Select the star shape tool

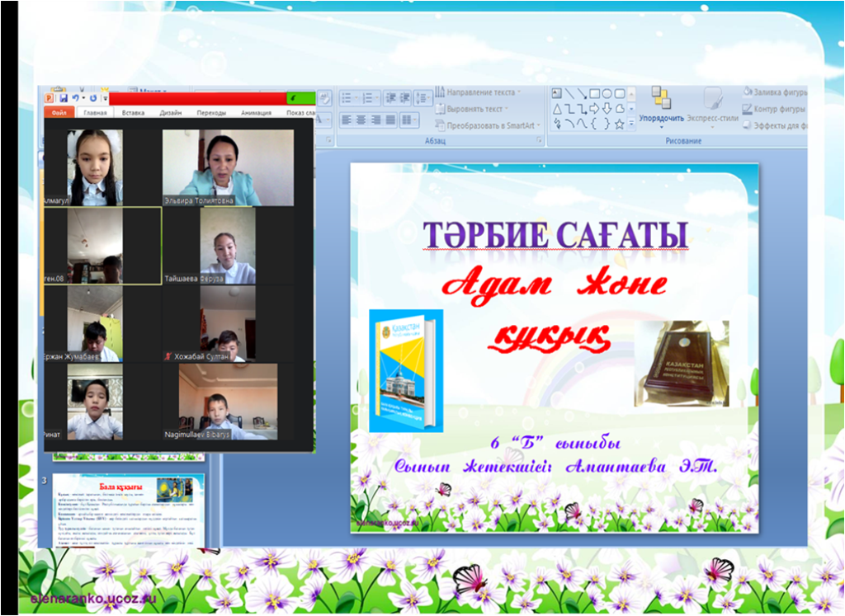(619, 125)
